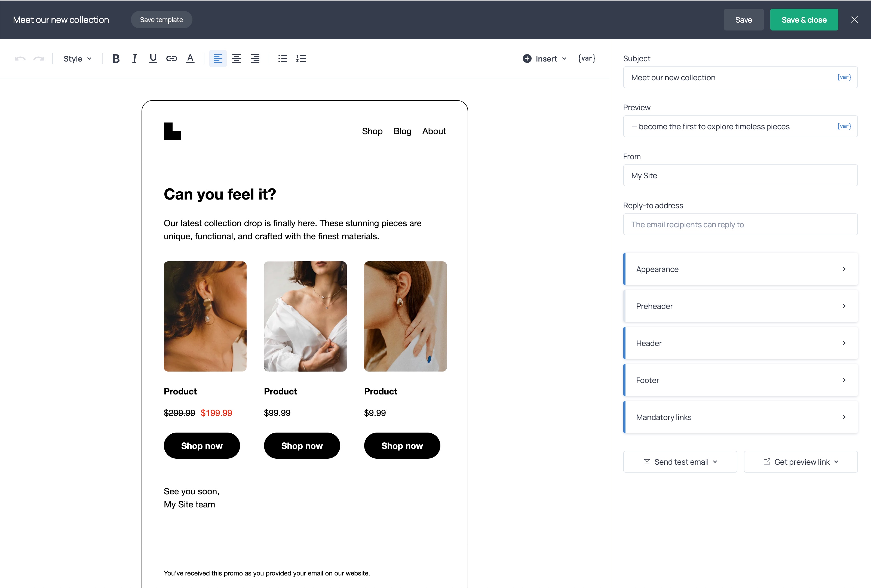The height and width of the screenshot is (588, 871).
Task: Open the Insert menu
Action: click(544, 59)
